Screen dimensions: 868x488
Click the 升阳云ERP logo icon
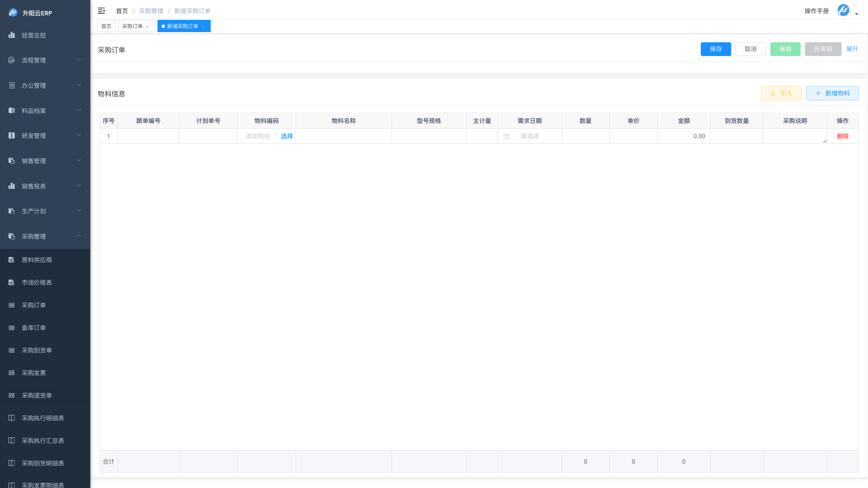(x=13, y=13)
